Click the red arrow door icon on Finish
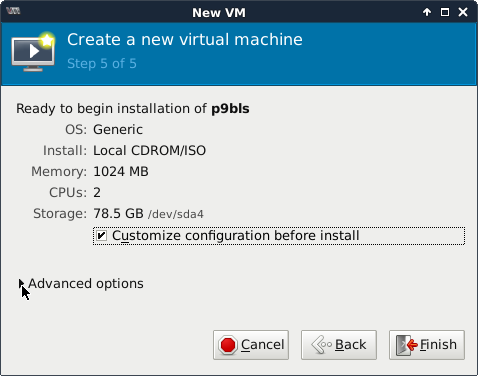The width and height of the screenshot is (478, 376). click(407, 345)
